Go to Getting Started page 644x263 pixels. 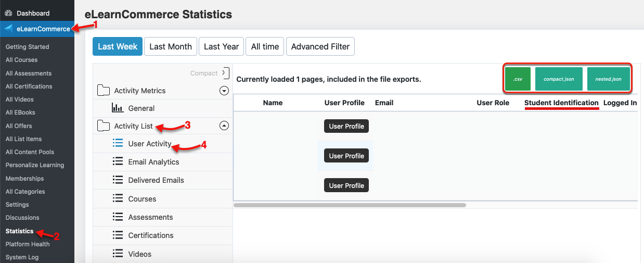coord(27,47)
